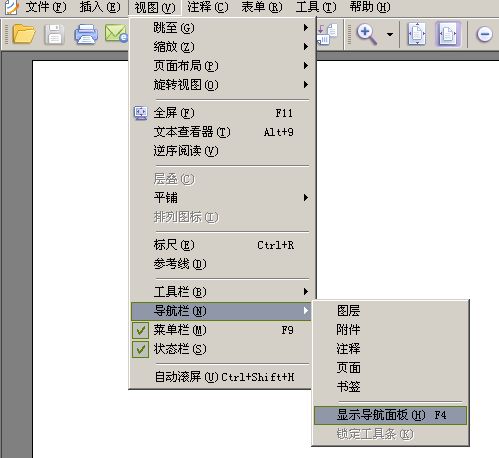
Task: Open 附件 navigation panel
Action: click(390, 330)
